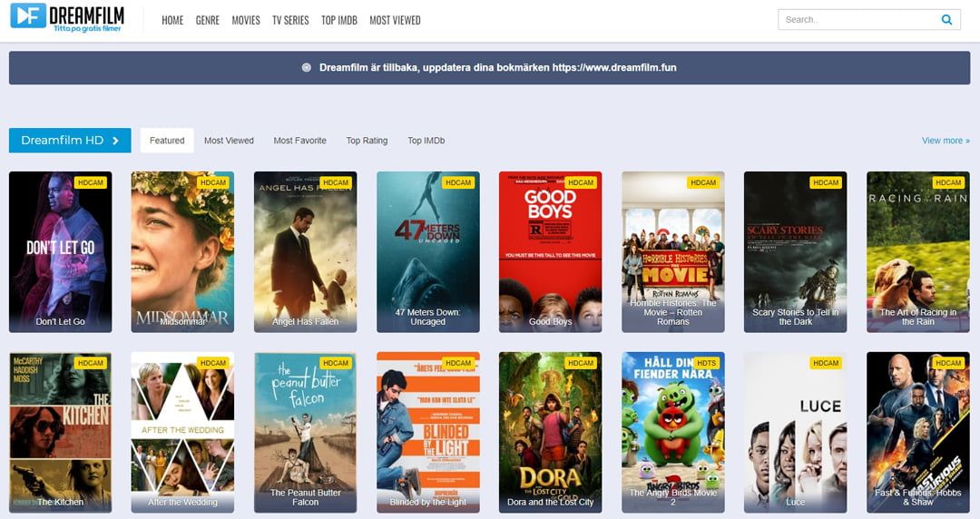Open the Midsommar movie poster
Screen dimensions: 980x519
click(182, 252)
